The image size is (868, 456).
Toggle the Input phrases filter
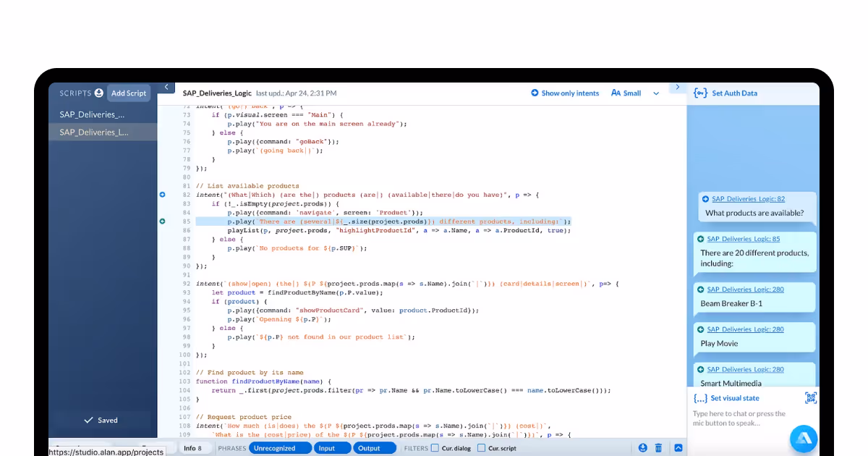tap(332, 448)
